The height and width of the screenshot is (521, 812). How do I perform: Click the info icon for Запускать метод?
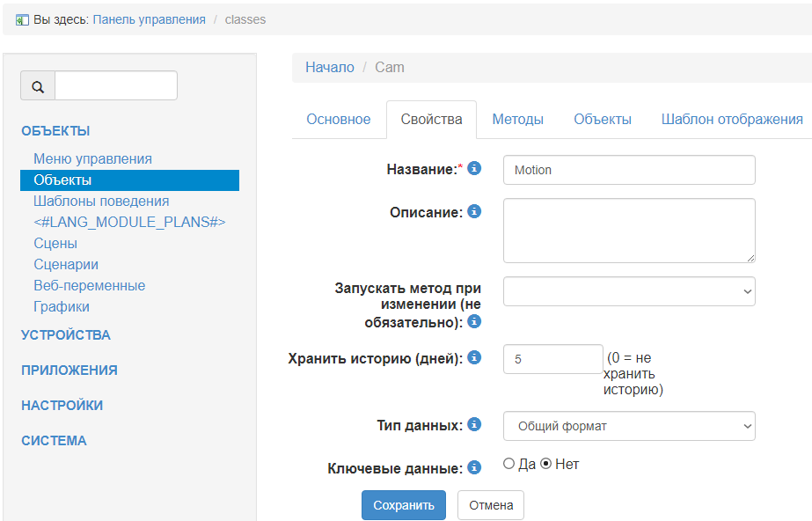pyautogui.click(x=473, y=321)
